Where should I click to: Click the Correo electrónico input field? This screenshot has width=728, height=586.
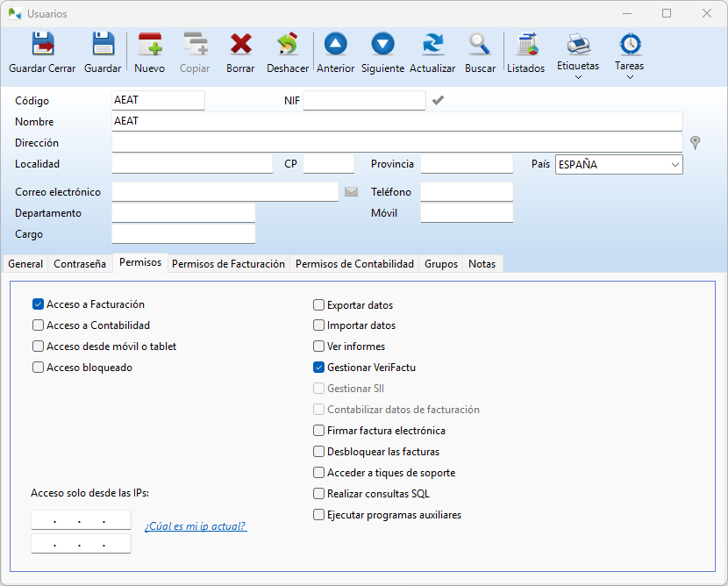[x=225, y=192]
